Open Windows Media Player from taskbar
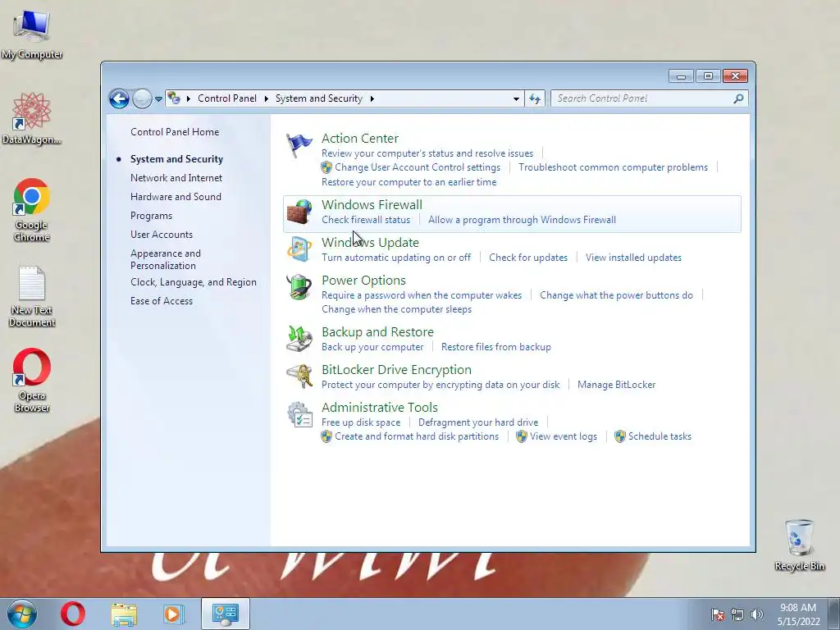This screenshot has height=630, width=840. coord(173,614)
